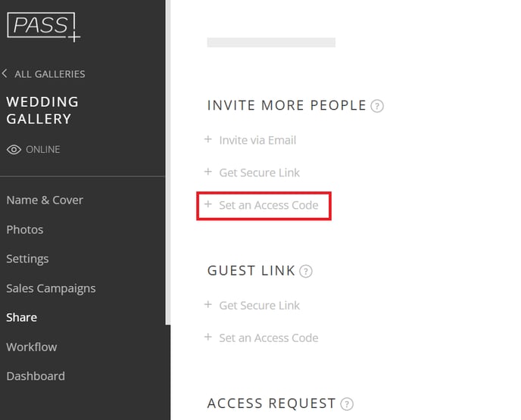Viewport: 521px width, 420px height.
Task: Click the sidebar vertical scrollbar
Action: tap(168, 162)
